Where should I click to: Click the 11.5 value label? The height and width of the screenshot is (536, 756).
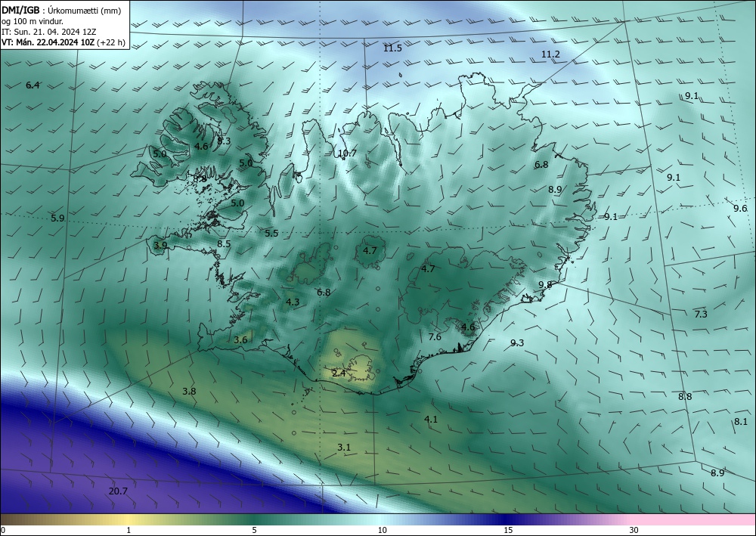(392, 48)
